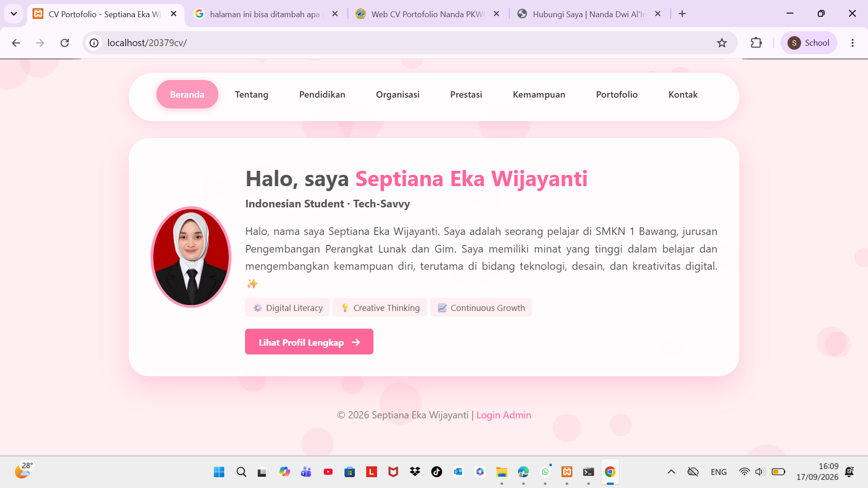The width and height of the screenshot is (868, 488).
Task: Open McAfee from taskbar
Action: pos(393,472)
